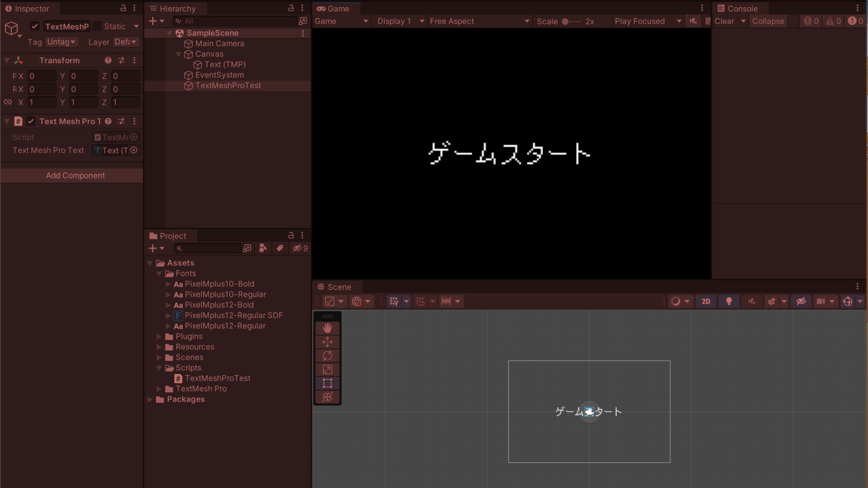Select TextMeshProTest in the Hierarchy
This screenshot has height=488, width=868.
228,85
